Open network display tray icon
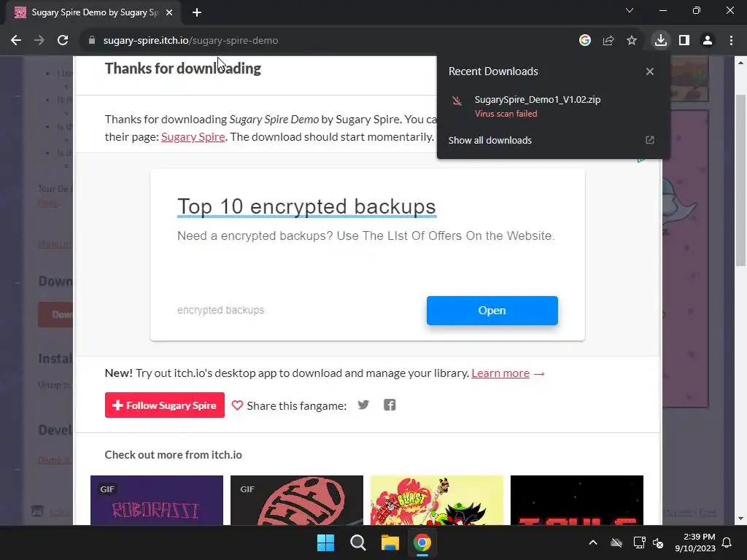The image size is (747, 560). pyautogui.click(x=639, y=542)
